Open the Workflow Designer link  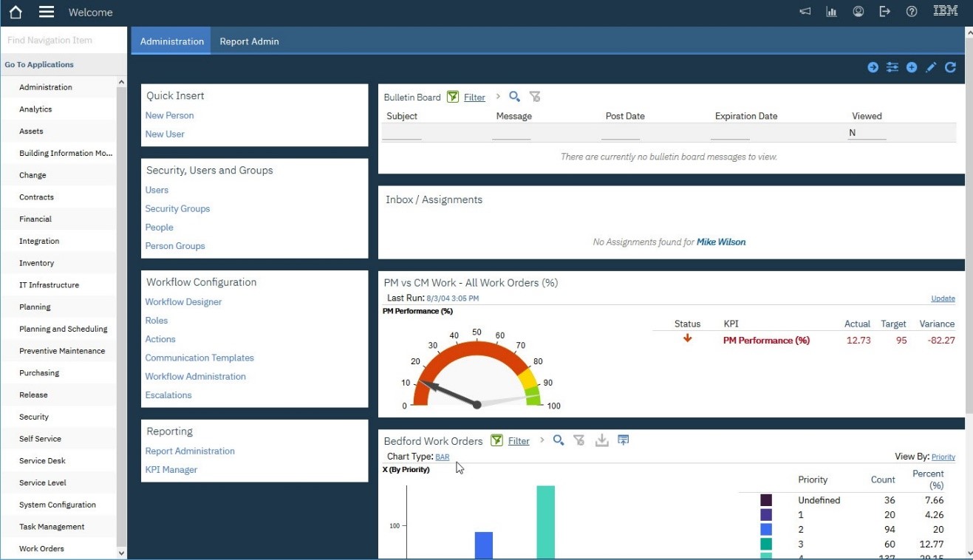(x=183, y=301)
